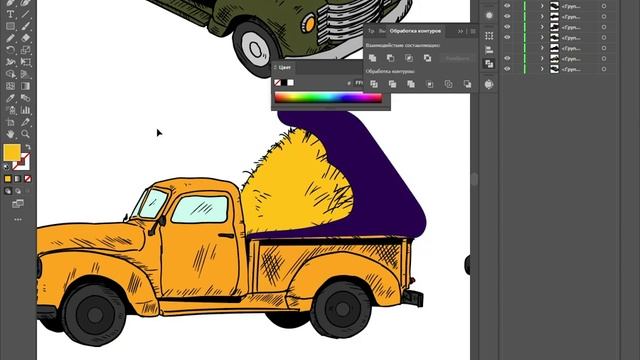Select the Rotate tool
640x360 pixels.
(x=11, y=50)
